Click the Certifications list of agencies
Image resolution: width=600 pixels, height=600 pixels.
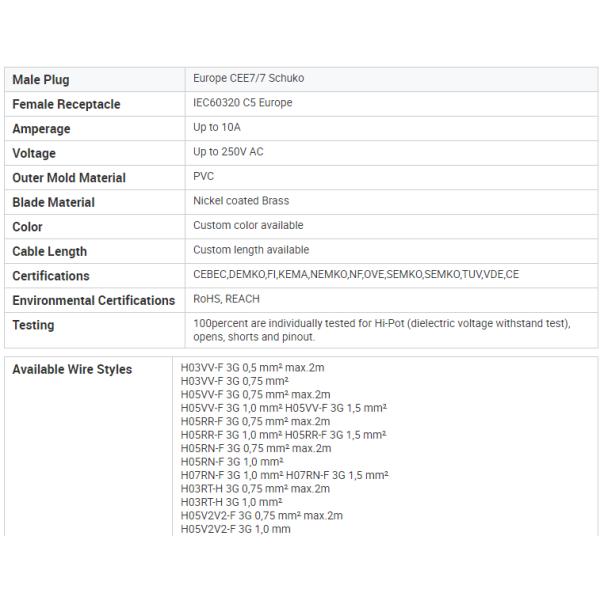coord(356,275)
